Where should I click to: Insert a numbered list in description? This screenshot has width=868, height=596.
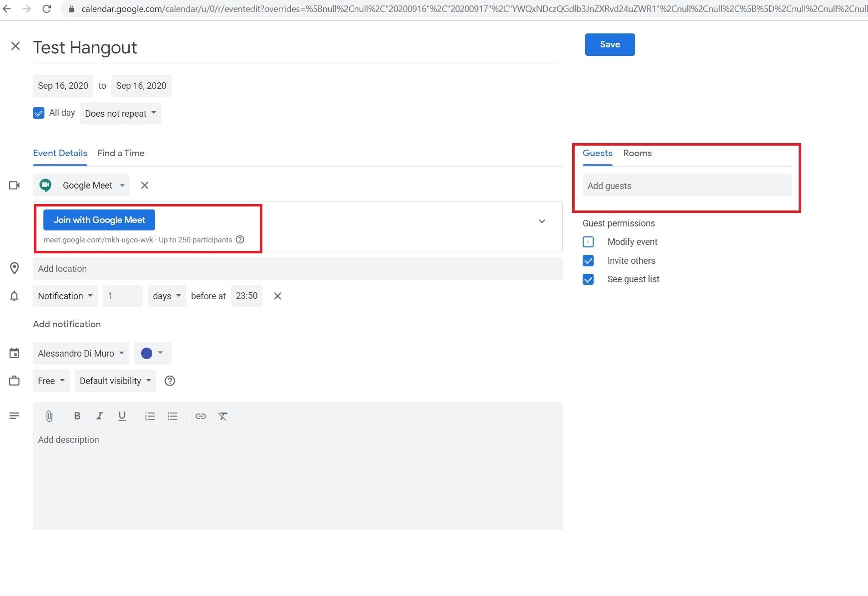150,416
